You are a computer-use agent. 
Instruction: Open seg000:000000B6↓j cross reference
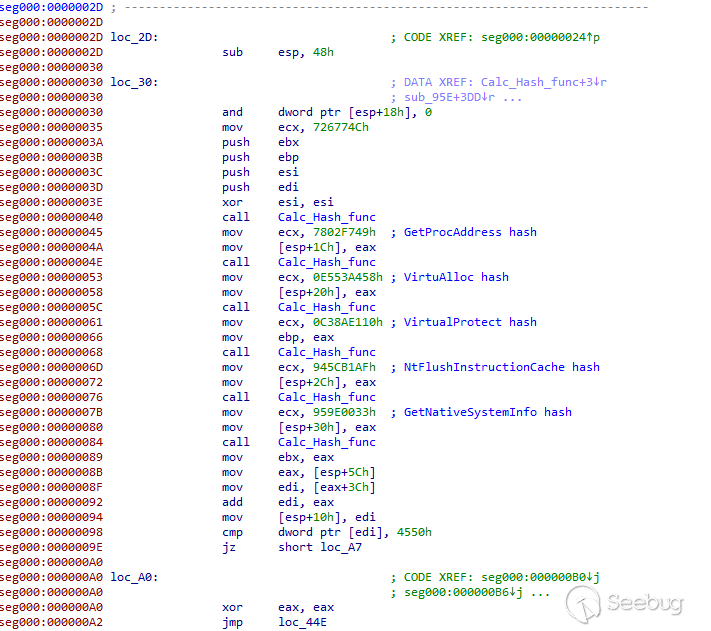[x=463, y=592]
